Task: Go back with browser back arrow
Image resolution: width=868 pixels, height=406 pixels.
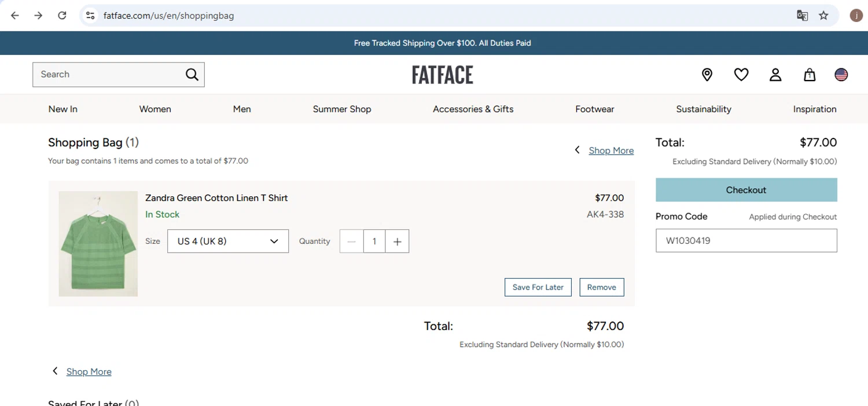Action: coord(15,16)
